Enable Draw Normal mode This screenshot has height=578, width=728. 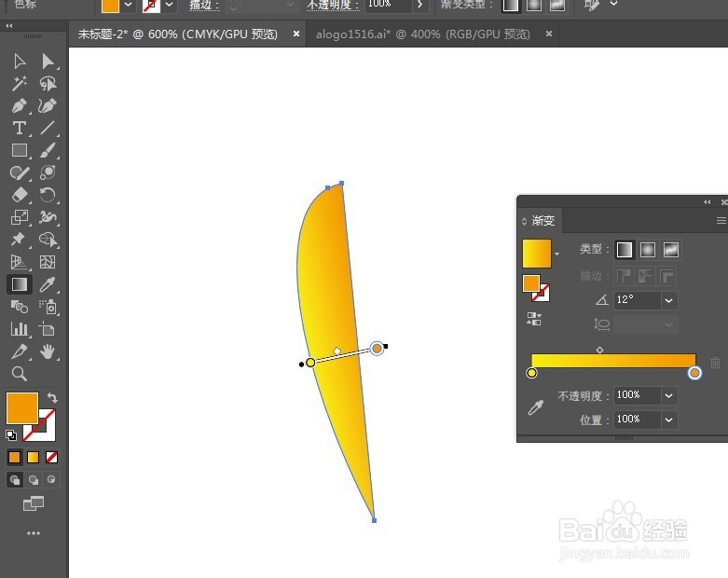pyautogui.click(x=15, y=479)
